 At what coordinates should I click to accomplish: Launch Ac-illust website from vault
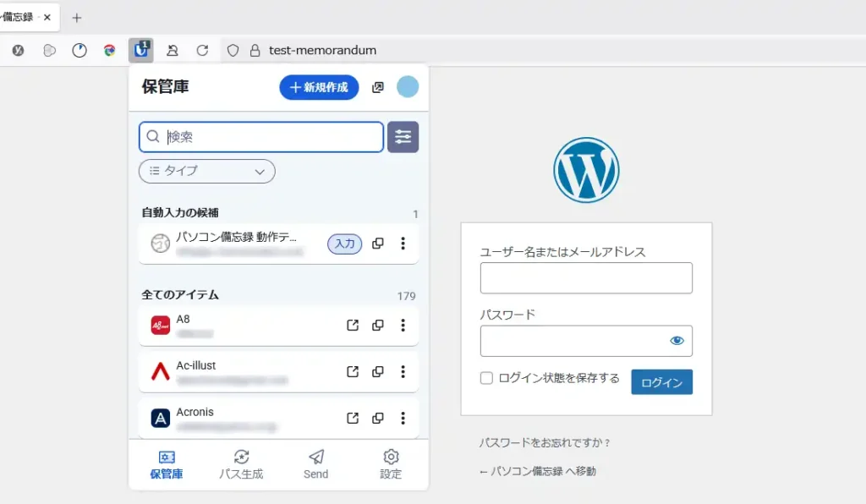tap(353, 371)
